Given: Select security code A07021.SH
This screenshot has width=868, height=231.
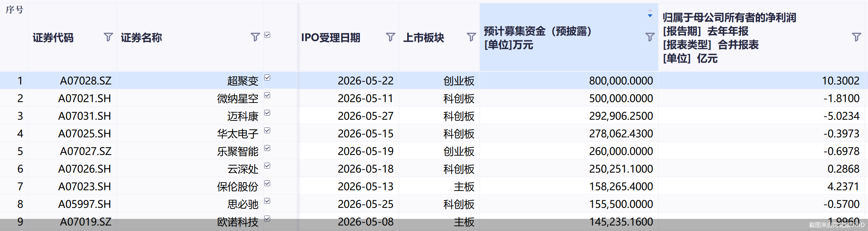Looking at the screenshot, I should (x=85, y=98).
